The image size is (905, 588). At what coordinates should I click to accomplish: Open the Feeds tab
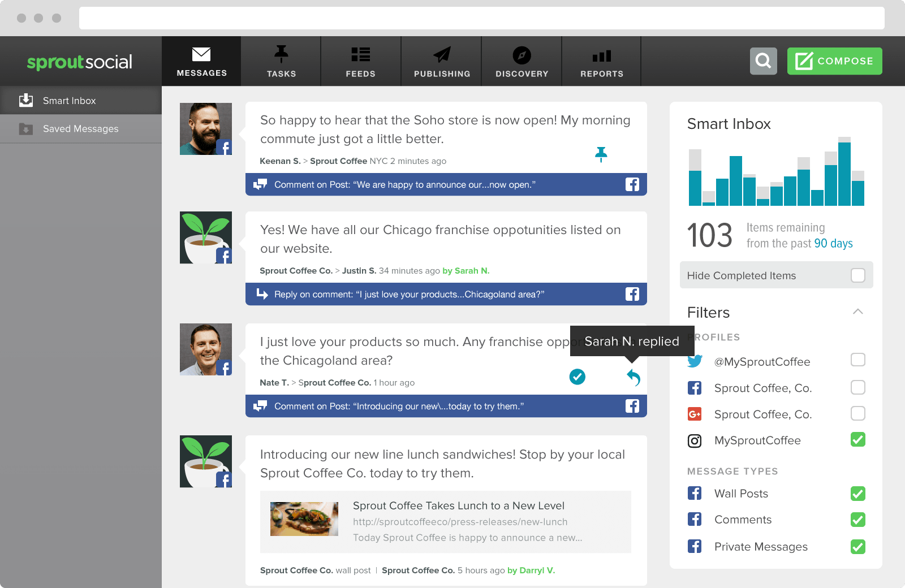pyautogui.click(x=361, y=61)
